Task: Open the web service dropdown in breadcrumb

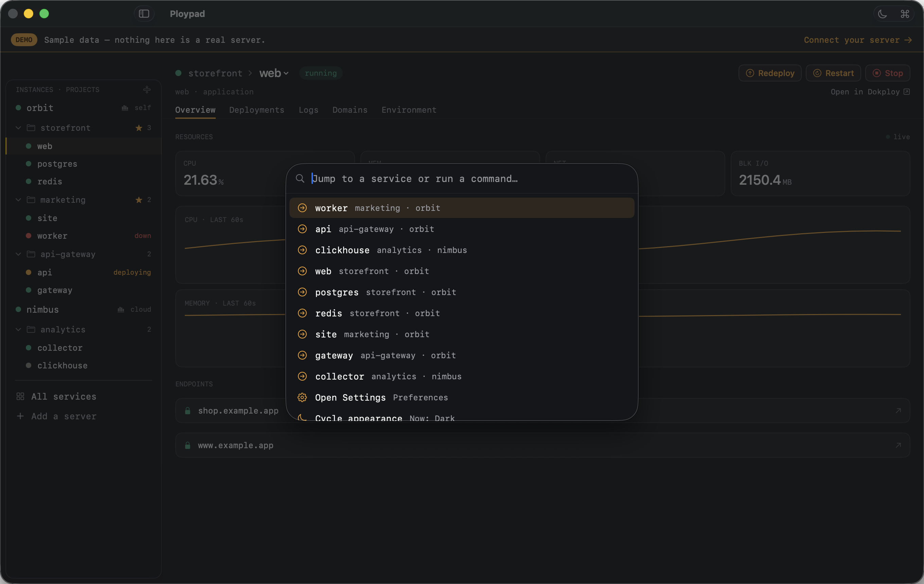Action: point(274,73)
